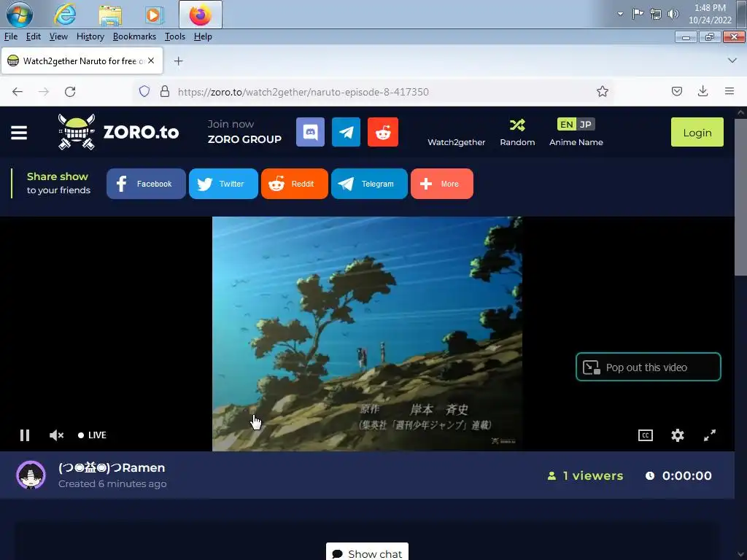The image size is (747, 560).
Task: Click the Ramen room title
Action: (112, 467)
